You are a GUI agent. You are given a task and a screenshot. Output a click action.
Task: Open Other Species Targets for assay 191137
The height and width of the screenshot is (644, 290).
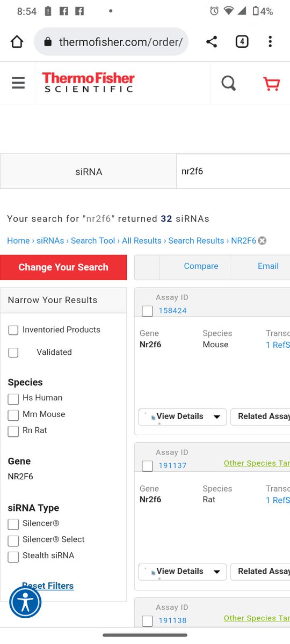257,463
